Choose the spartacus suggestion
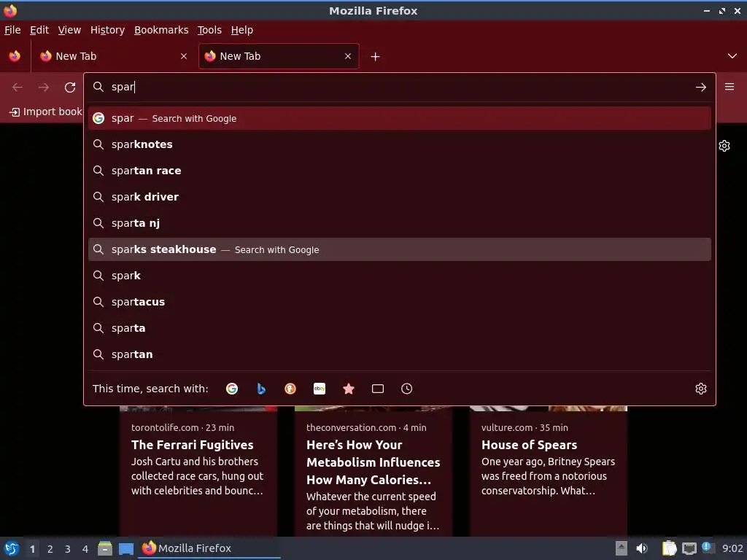 [400, 302]
